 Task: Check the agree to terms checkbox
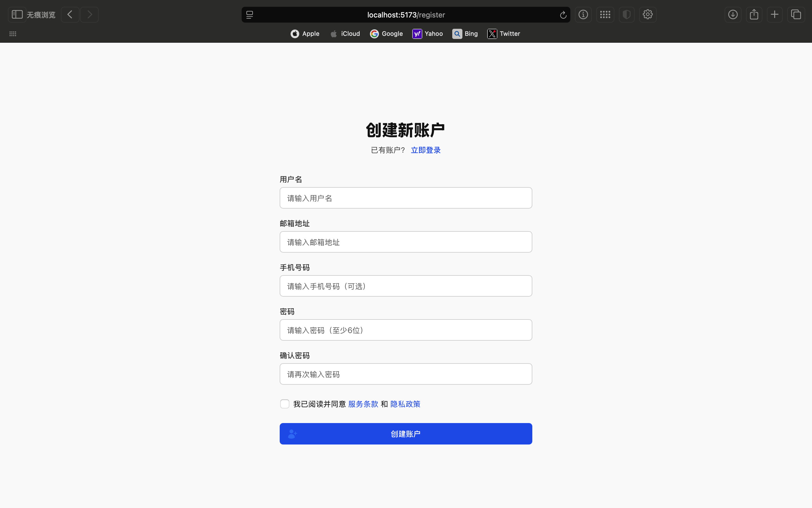(x=284, y=404)
